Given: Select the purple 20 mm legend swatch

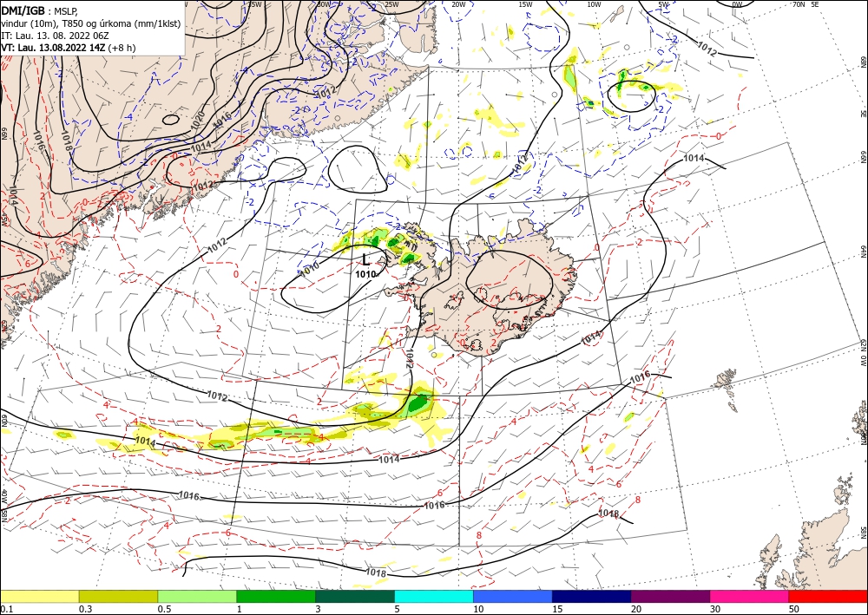Looking at the screenshot, I should tap(670, 596).
